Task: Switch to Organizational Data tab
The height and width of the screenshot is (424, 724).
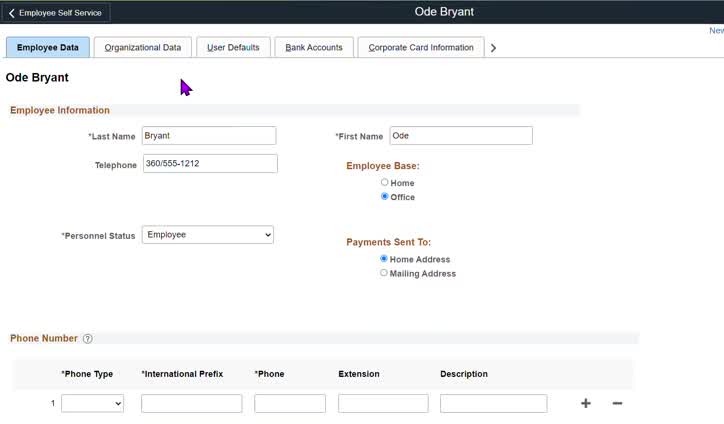Action: pyautogui.click(x=143, y=48)
